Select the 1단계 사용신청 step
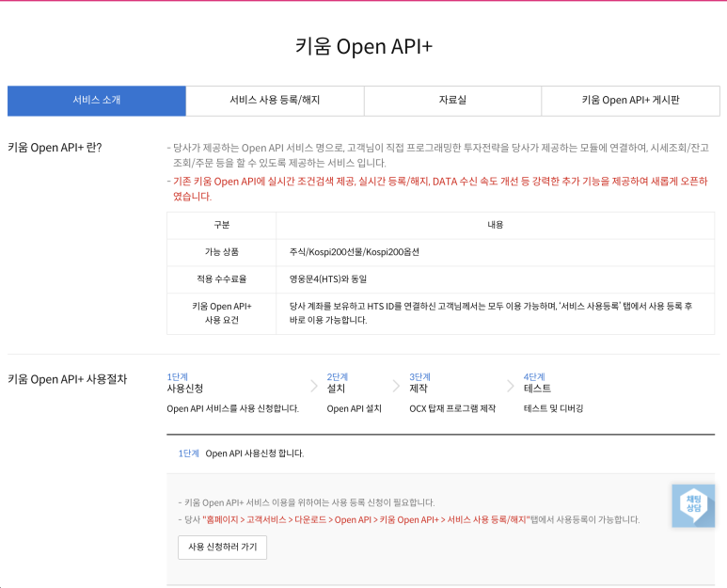 pos(185,383)
